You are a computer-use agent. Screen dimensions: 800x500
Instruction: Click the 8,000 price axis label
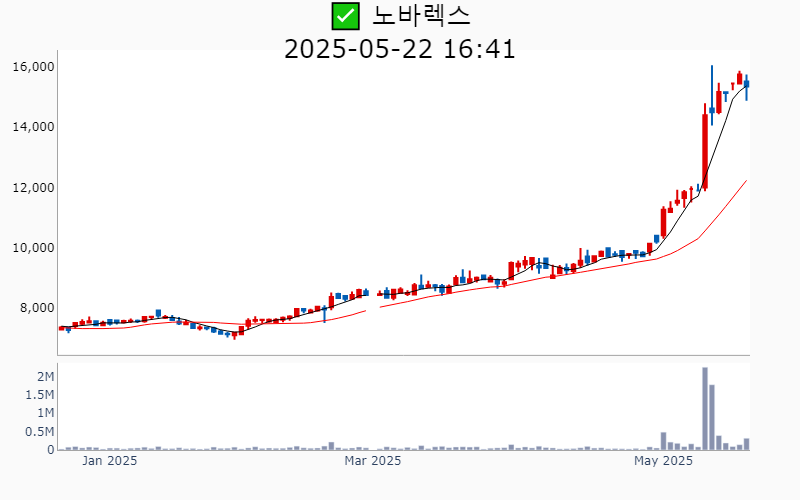point(37,308)
